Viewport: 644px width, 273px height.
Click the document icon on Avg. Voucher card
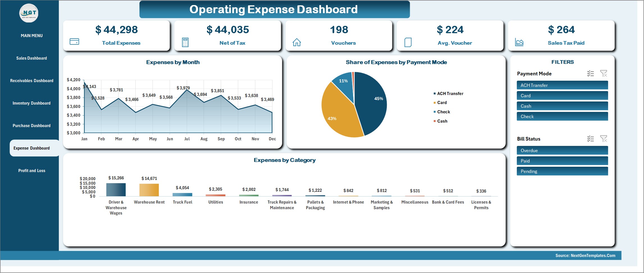click(408, 42)
